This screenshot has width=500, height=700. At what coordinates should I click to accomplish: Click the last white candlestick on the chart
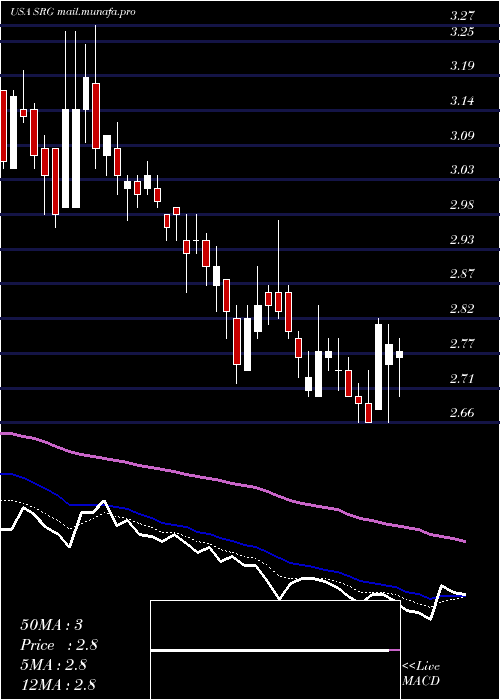tap(400, 354)
